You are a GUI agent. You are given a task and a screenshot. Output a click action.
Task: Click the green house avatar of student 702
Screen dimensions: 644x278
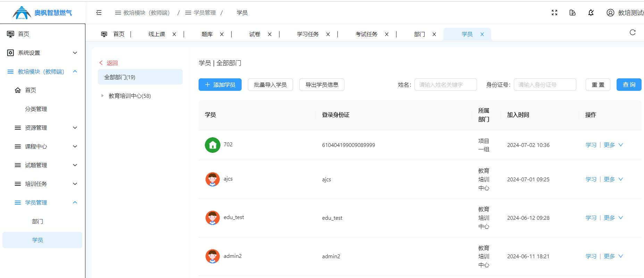coord(212,145)
